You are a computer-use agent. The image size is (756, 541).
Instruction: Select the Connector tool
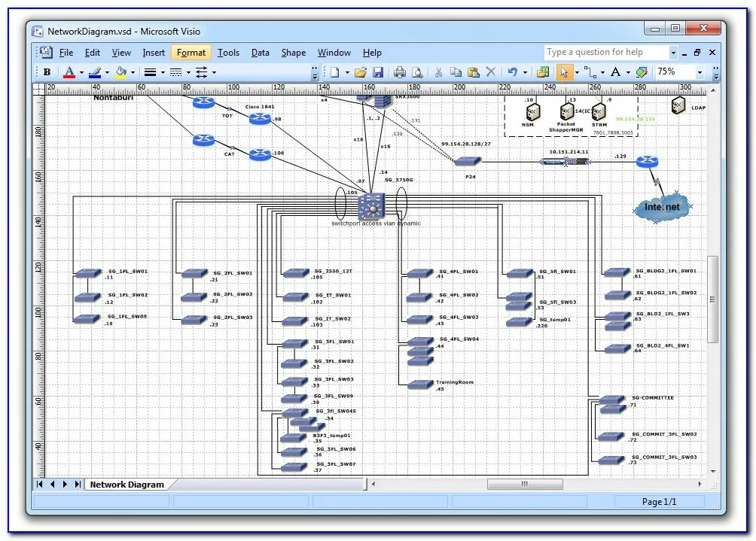click(590, 72)
